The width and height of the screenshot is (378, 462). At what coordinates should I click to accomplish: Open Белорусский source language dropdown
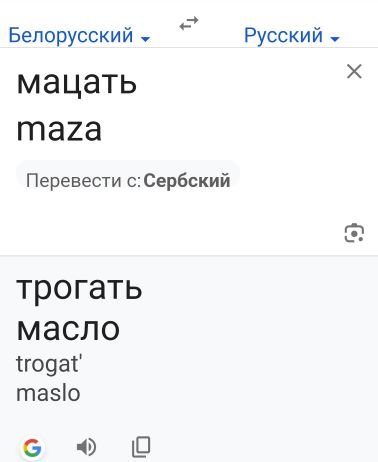pos(79,35)
